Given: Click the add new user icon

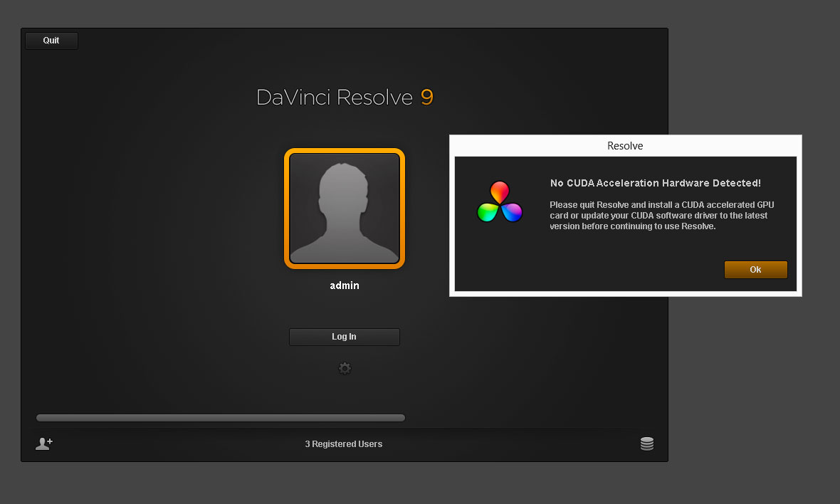Looking at the screenshot, I should [x=44, y=443].
